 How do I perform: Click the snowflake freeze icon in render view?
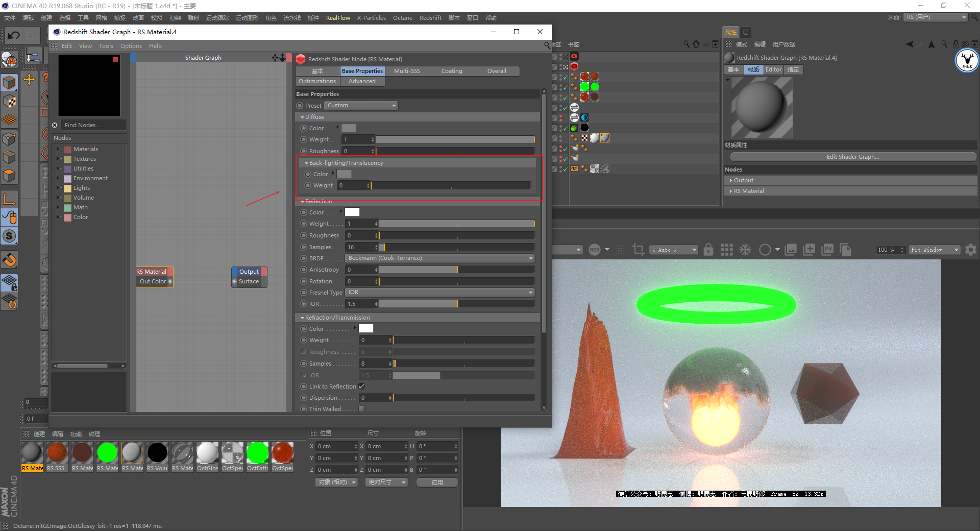coord(745,249)
